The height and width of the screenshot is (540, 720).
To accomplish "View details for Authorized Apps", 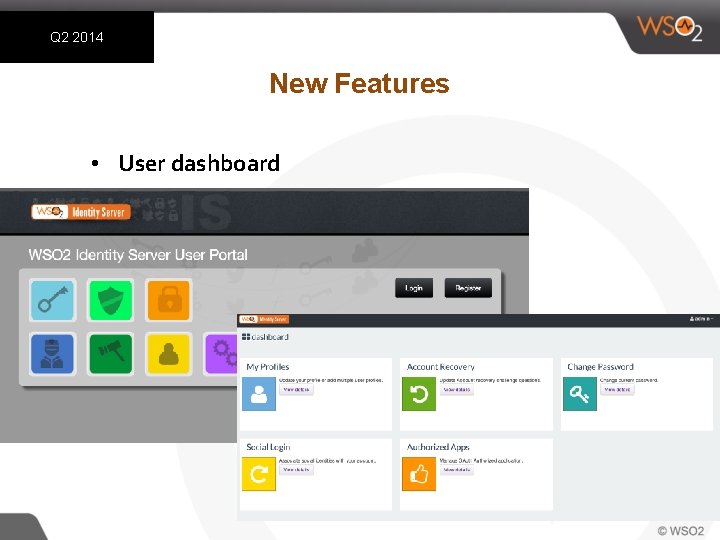I will [x=456, y=470].
